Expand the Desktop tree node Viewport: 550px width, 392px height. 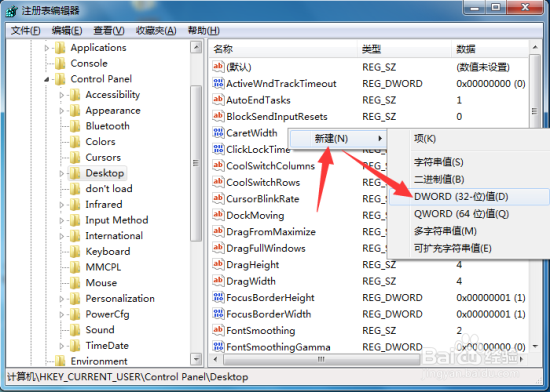tap(62, 173)
